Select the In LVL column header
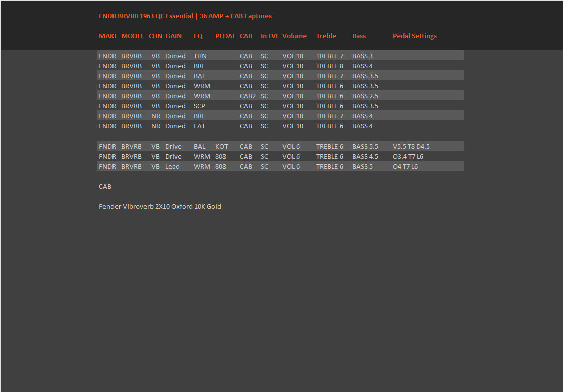This screenshot has height=392, width=563. (270, 36)
